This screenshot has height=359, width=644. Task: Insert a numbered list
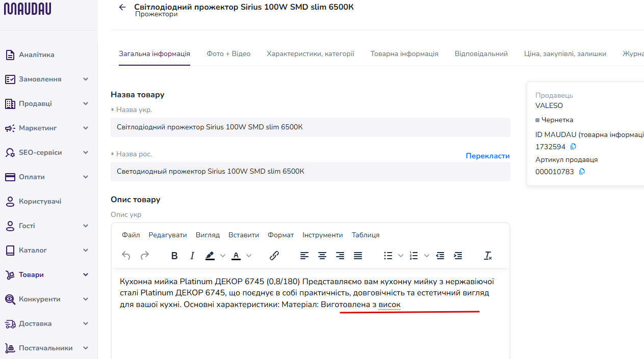pos(414,256)
